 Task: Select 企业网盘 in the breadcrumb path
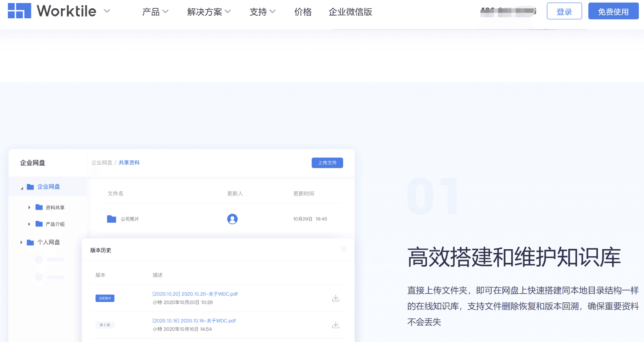tap(102, 163)
